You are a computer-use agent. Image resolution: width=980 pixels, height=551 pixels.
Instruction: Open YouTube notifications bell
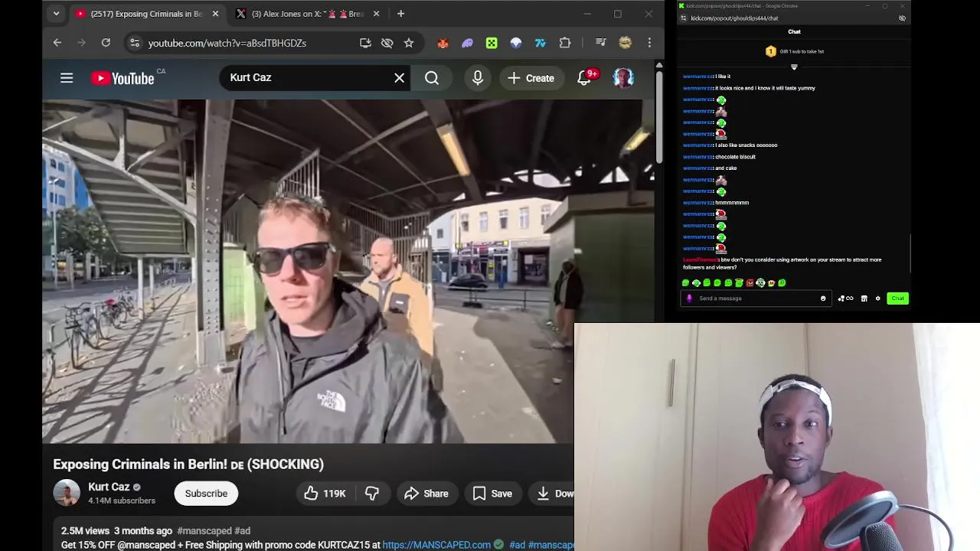tap(584, 78)
